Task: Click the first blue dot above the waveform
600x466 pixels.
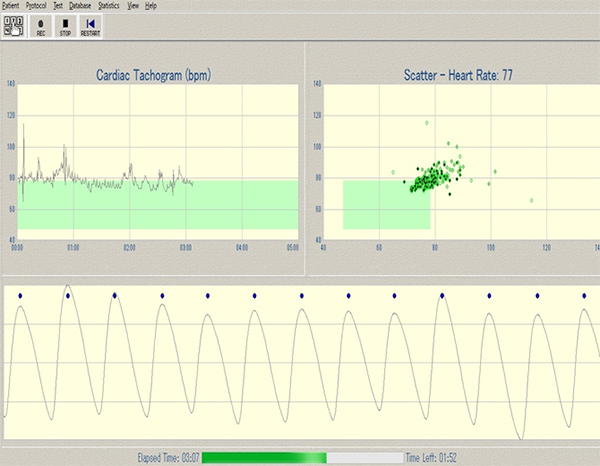Action: coord(21,295)
